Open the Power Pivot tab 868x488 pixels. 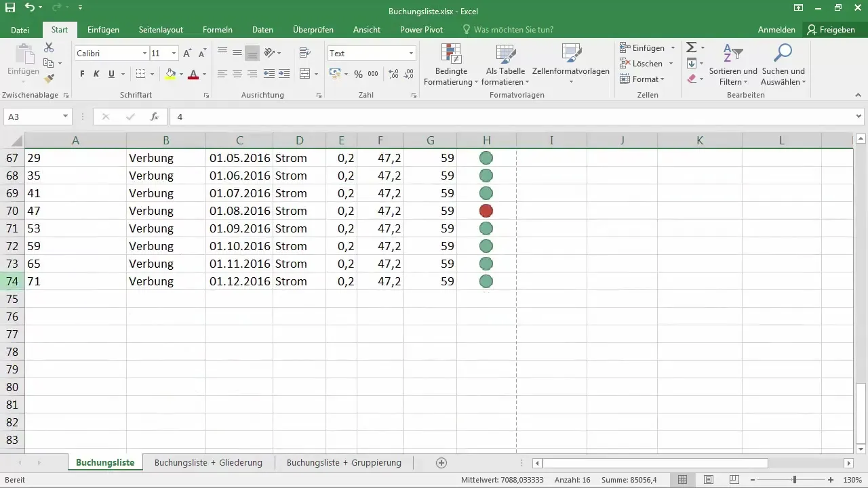point(422,30)
